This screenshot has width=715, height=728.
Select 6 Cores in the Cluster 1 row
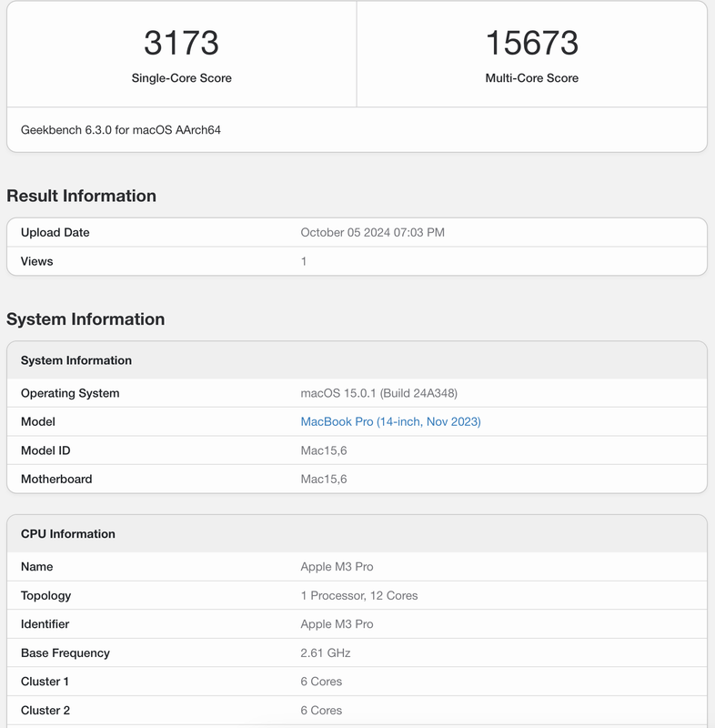[321, 682]
